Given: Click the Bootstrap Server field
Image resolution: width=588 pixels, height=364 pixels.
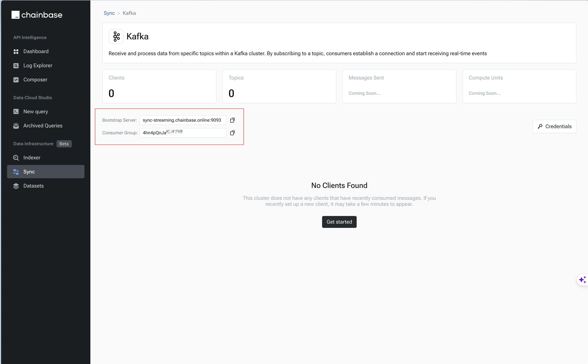Looking at the screenshot, I should 182,120.
